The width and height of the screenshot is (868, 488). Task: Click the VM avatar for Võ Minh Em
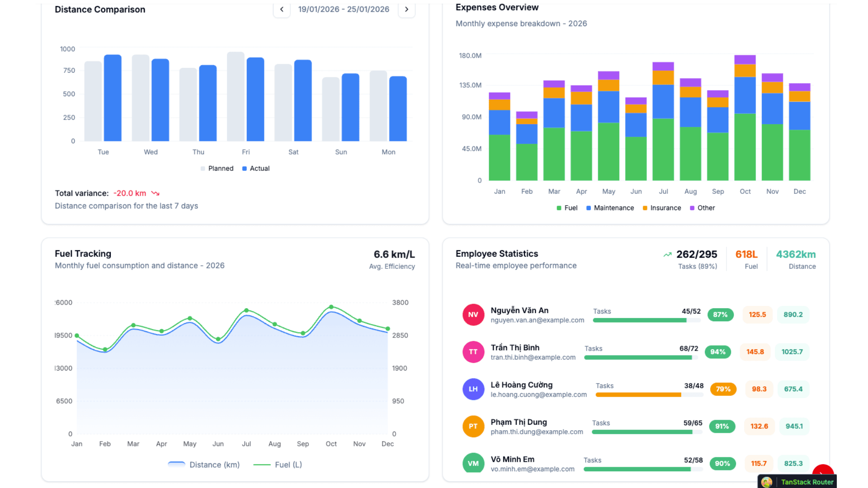473,464
